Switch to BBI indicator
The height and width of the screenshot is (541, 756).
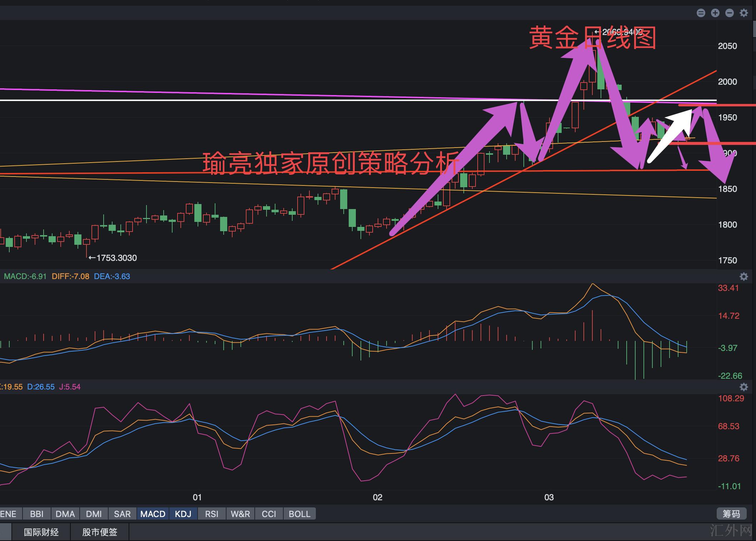(x=37, y=514)
